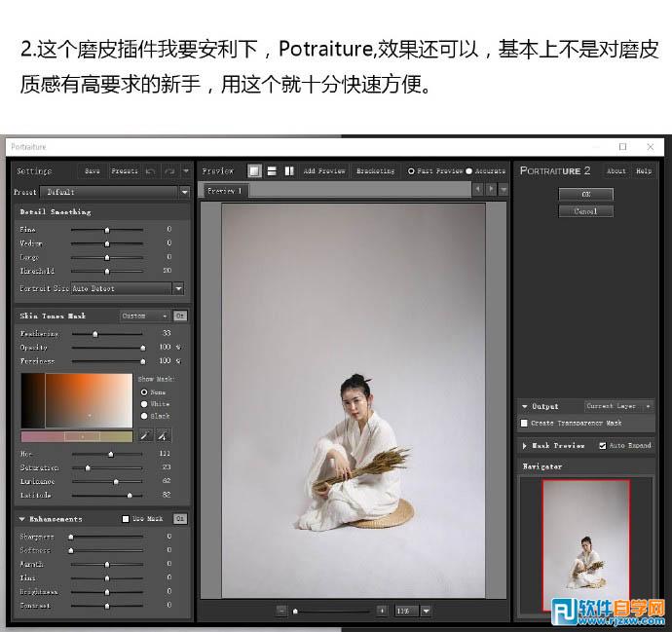Pick the skin tone eyedropper tool
The image size is (672, 632).
(144, 435)
